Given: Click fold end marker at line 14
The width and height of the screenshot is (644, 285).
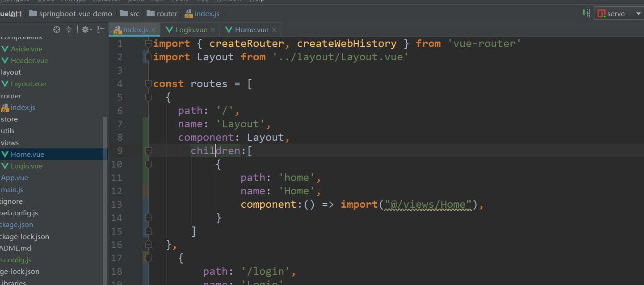Looking at the screenshot, I should click(x=148, y=218).
